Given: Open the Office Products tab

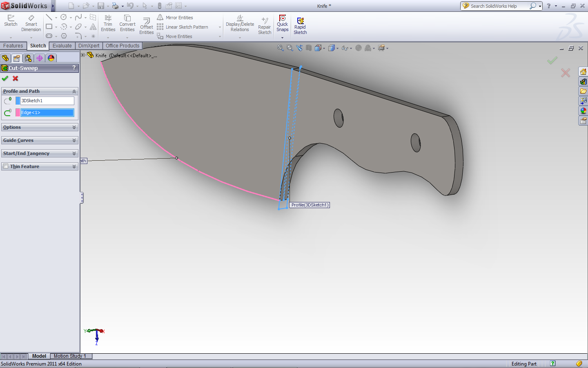Looking at the screenshot, I should (x=122, y=46).
